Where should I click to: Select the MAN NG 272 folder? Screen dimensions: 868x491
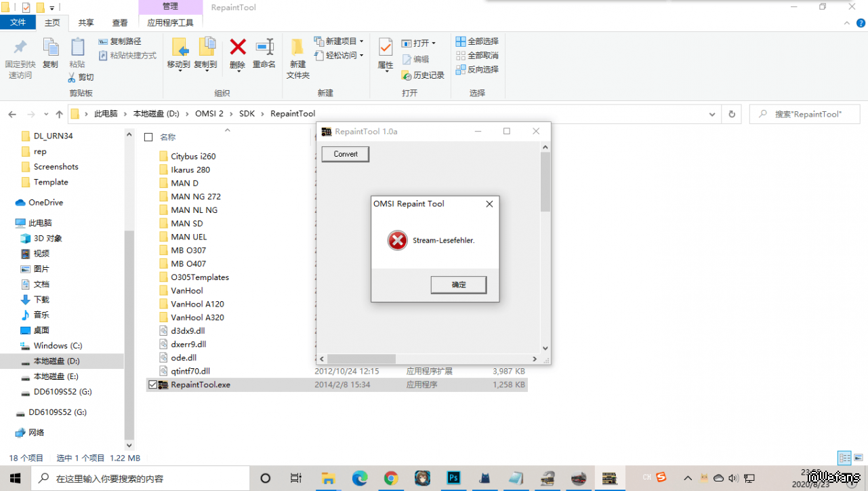click(196, 197)
